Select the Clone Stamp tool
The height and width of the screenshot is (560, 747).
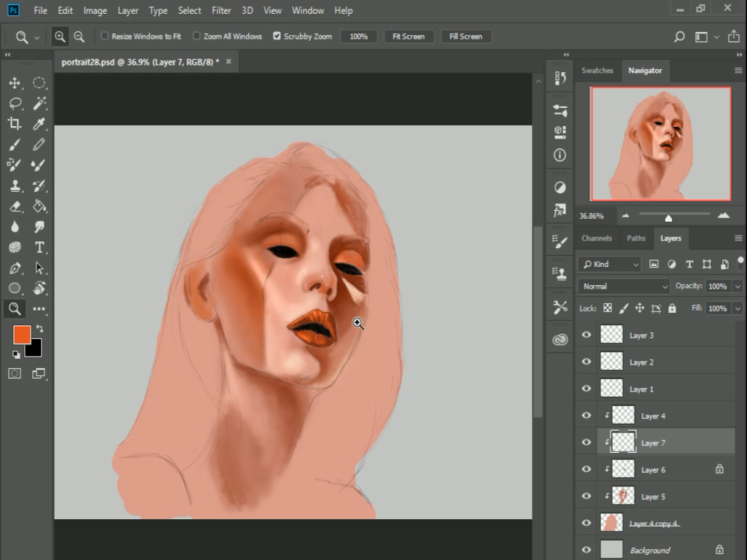tap(15, 186)
